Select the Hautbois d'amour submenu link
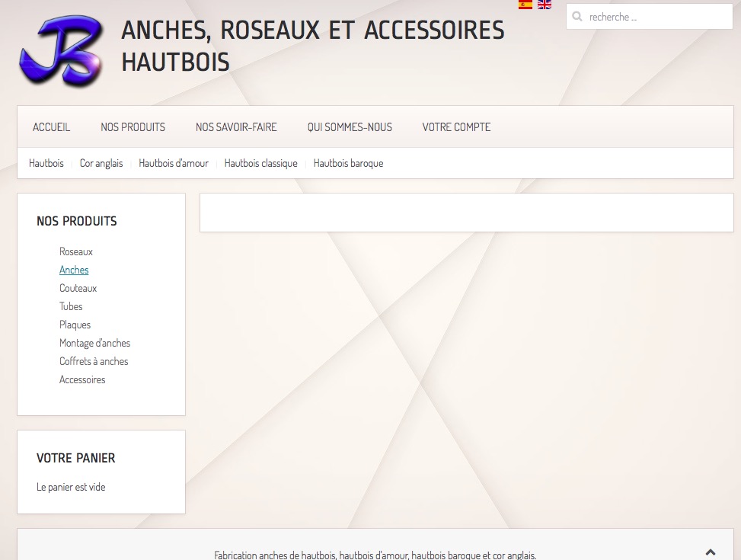This screenshot has width=741, height=560. [x=174, y=163]
